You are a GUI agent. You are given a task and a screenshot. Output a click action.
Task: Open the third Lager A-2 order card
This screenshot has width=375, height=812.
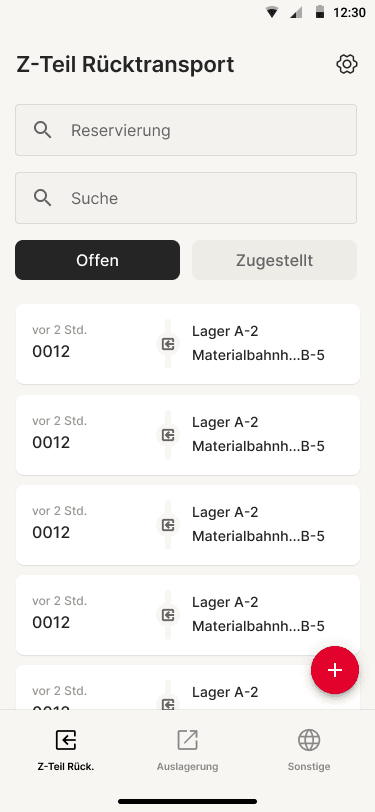(188, 525)
